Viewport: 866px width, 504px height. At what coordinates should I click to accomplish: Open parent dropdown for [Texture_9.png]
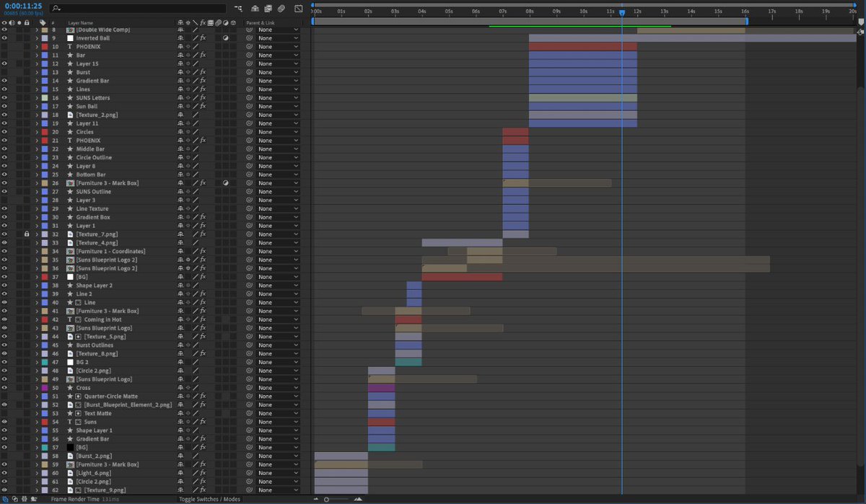click(x=277, y=490)
